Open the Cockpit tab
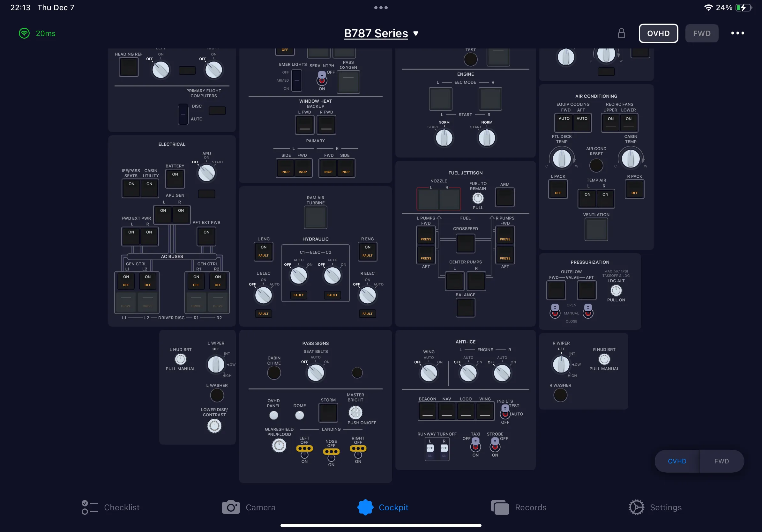The height and width of the screenshot is (532, 762). coord(383,507)
